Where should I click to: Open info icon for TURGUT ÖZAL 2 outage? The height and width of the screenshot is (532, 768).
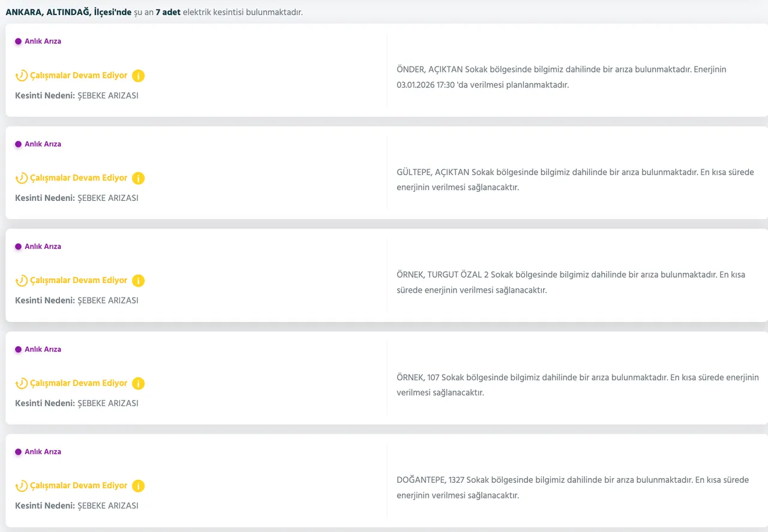138,281
